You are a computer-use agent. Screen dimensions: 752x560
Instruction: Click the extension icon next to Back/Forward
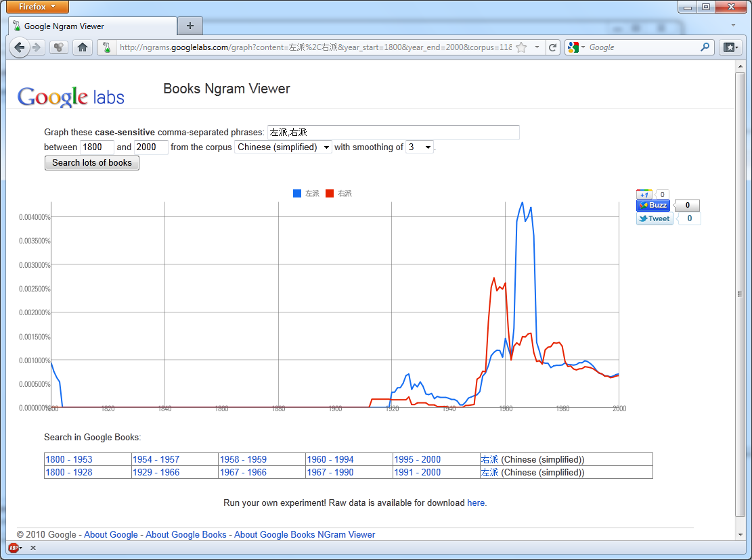click(x=58, y=47)
